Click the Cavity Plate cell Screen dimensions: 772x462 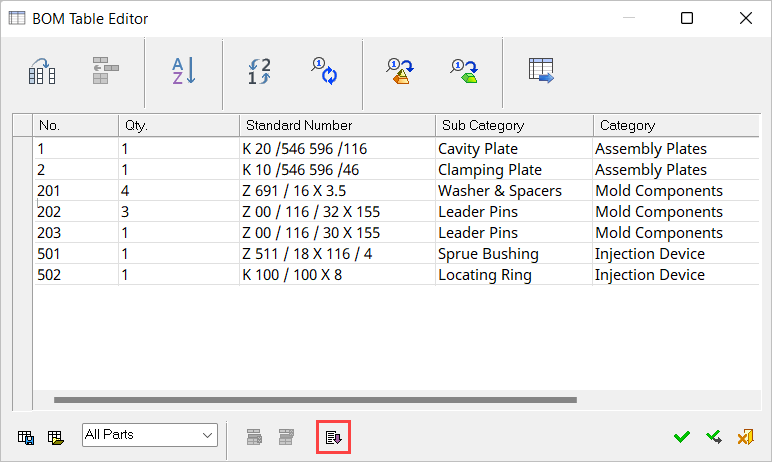point(514,149)
